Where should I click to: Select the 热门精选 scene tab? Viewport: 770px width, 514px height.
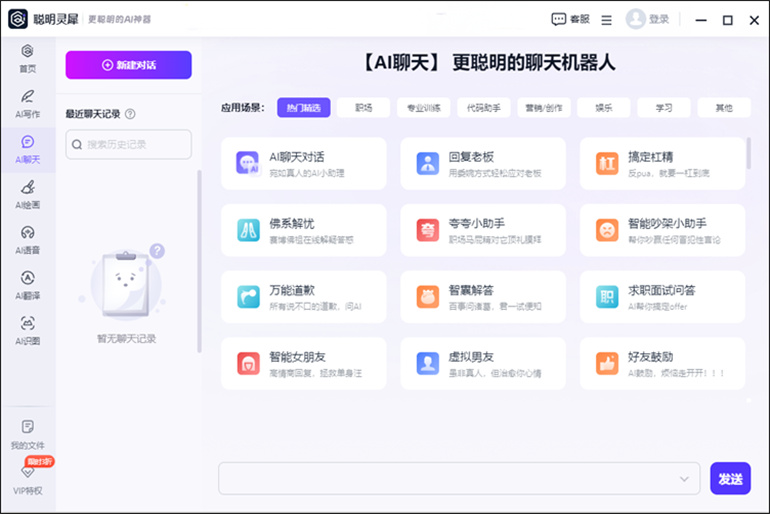pyautogui.click(x=303, y=108)
